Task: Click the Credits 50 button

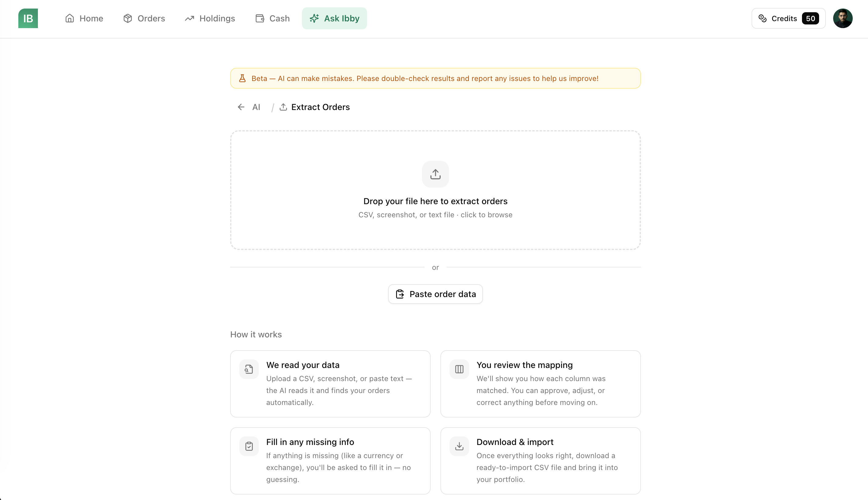Action: pyautogui.click(x=788, y=18)
